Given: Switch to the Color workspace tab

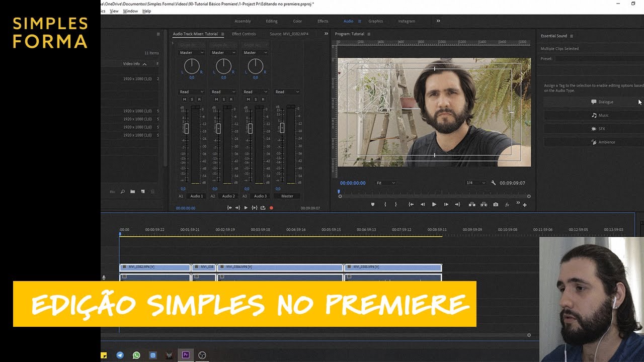Looking at the screenshot, I should click(x=297, y=21).
